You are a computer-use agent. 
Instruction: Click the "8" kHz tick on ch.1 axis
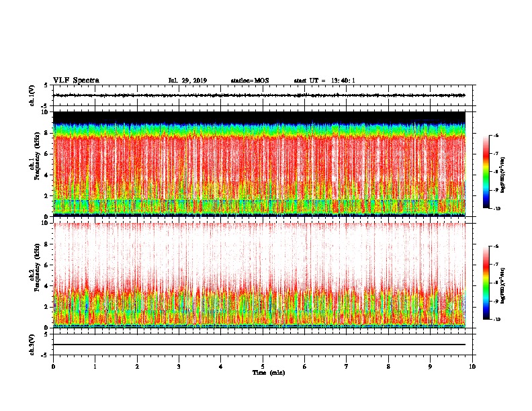pos(46,133)
